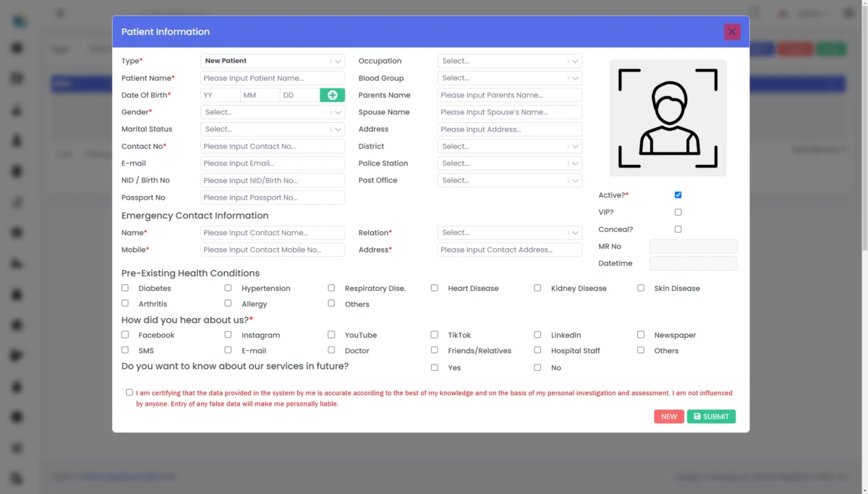Image resolution: width=868 pixels, height=494 pixels.
Task: Close the Patient Information dialog with X
Action: click(732, 32)
